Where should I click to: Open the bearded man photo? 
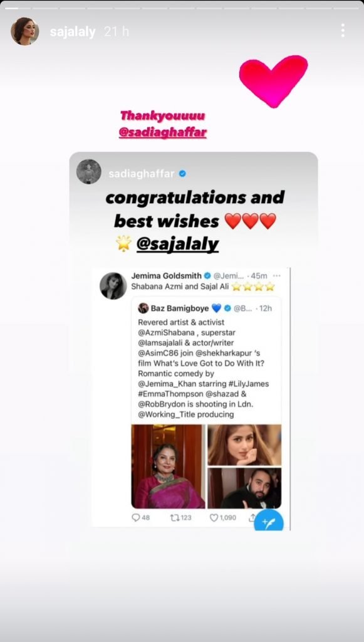[x=244, y=488]
